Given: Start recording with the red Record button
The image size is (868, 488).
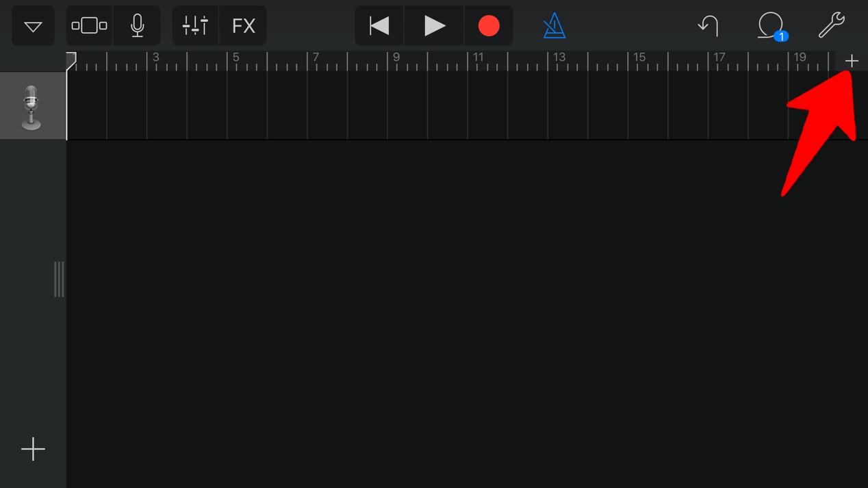Looking at the screenshot, I should [489, 26].
